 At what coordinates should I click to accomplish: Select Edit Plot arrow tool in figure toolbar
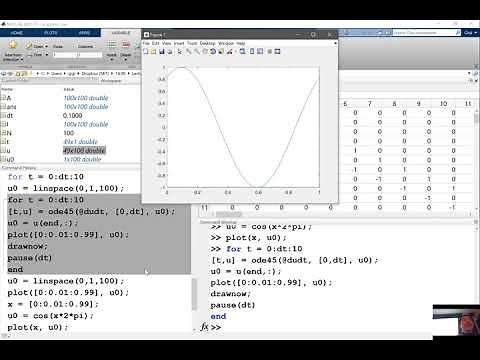(x=180, y=51)
